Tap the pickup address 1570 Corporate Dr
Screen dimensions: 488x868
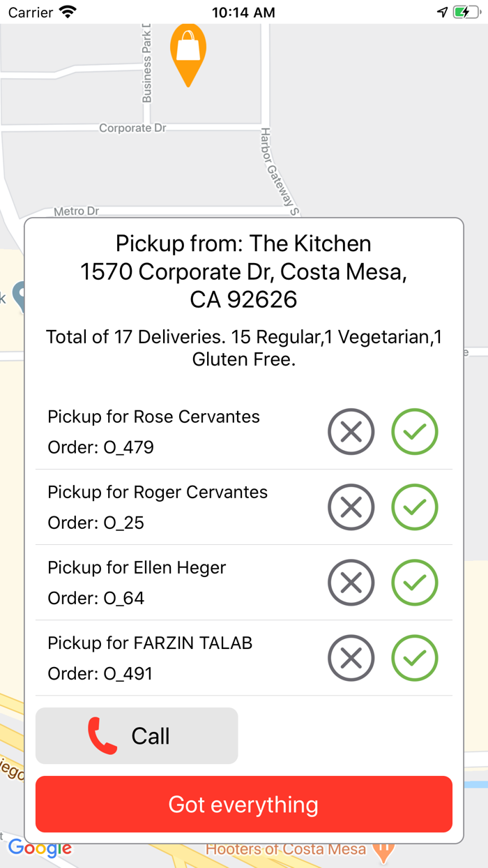point(243,271)
